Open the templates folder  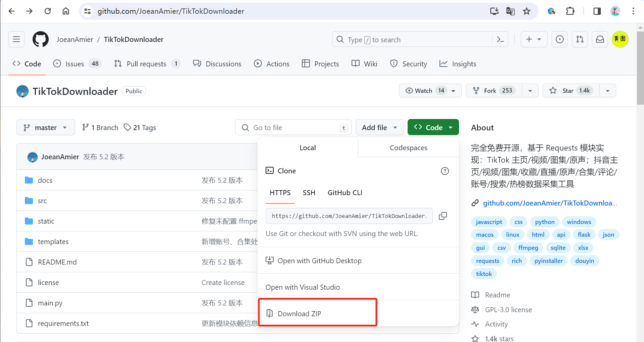coord(53,241)
